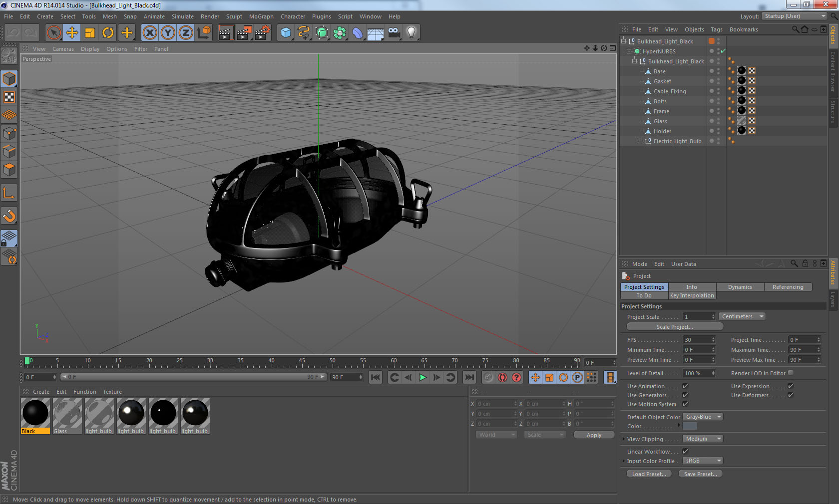Click the default object Color swatch
This screenshot has width=839, height=504.
690,426
